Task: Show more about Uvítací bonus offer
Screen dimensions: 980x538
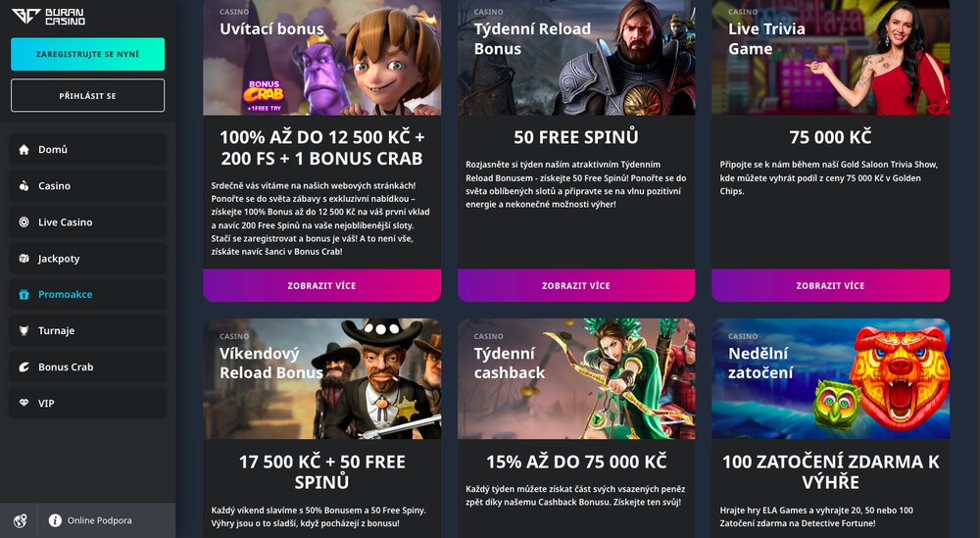Action: 321,285
